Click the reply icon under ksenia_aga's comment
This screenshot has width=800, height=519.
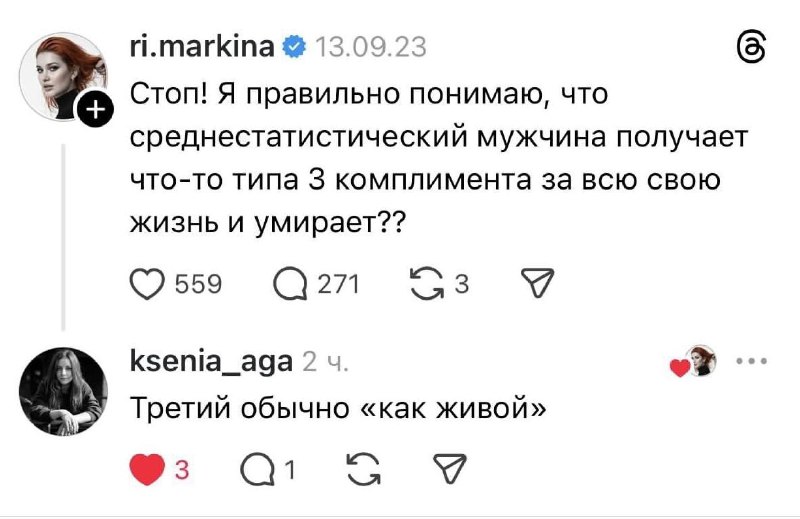click(x=259, y=470)
